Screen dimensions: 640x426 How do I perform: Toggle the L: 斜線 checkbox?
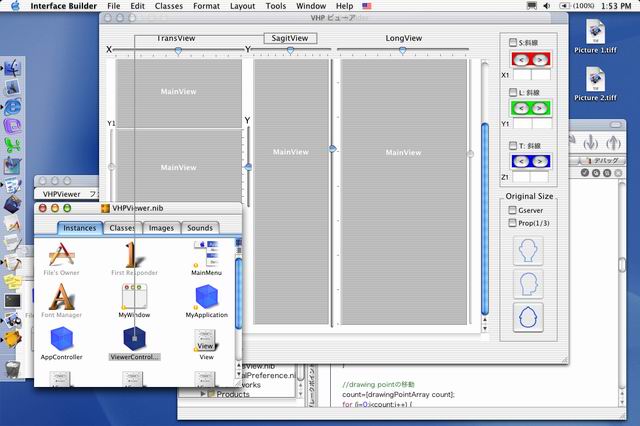(513, 93)
